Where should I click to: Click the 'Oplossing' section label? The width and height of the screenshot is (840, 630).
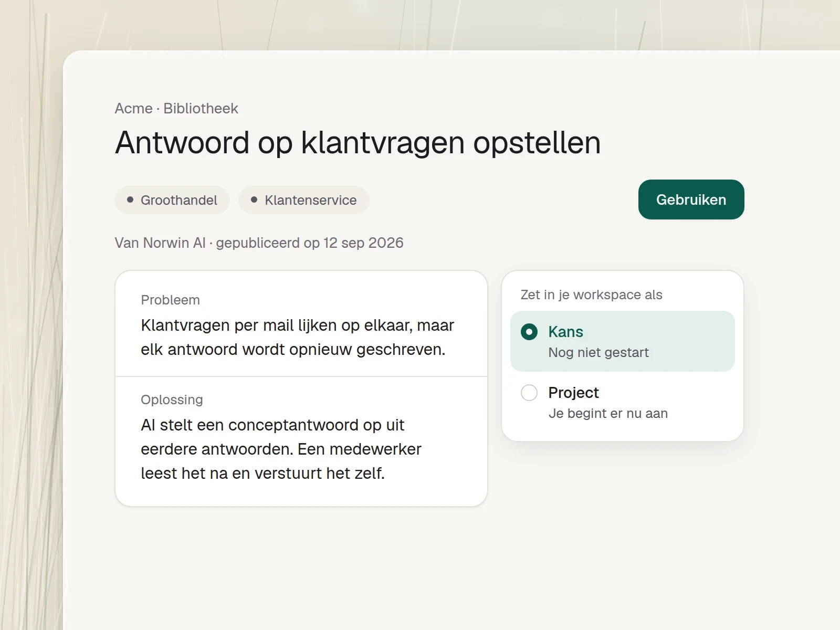[x=172, y=400]
